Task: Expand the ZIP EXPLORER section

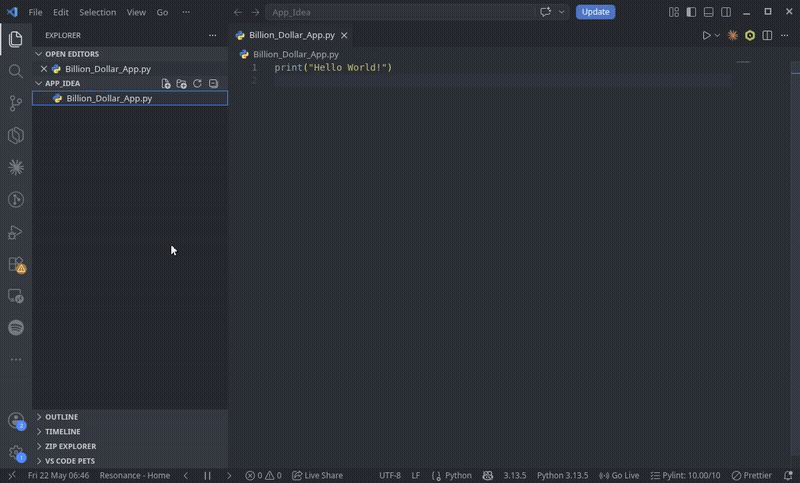Action: (130, 446)
